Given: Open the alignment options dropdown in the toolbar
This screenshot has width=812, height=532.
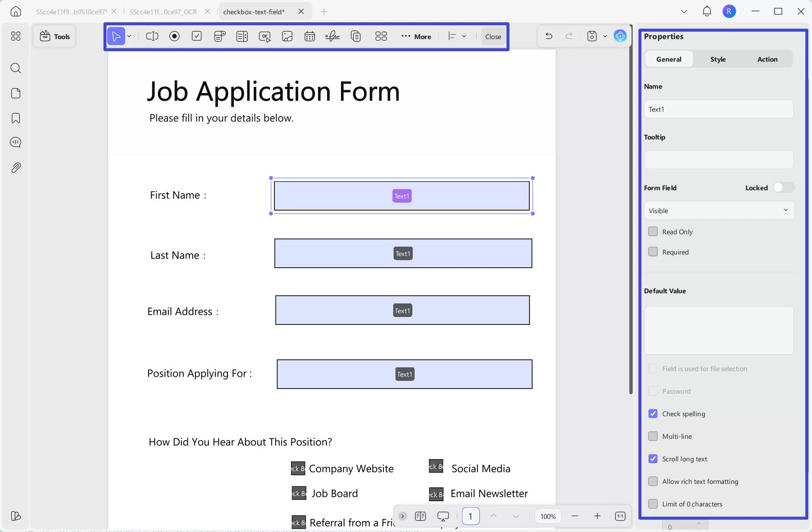Looking at the screenshot, I should pyautogui.click(x=464, y=36).
